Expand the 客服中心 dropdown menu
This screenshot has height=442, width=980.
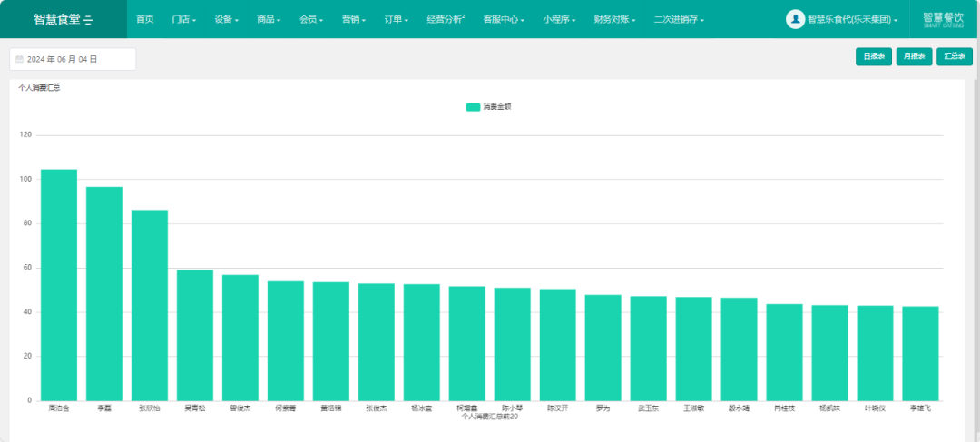click(504, 19)
